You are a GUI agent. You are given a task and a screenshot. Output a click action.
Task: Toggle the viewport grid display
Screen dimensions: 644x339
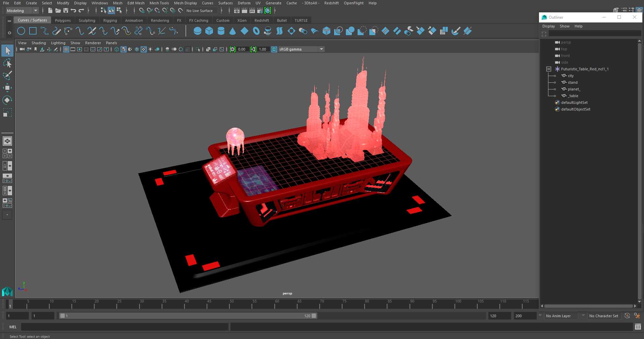click(x=66, y=49)
